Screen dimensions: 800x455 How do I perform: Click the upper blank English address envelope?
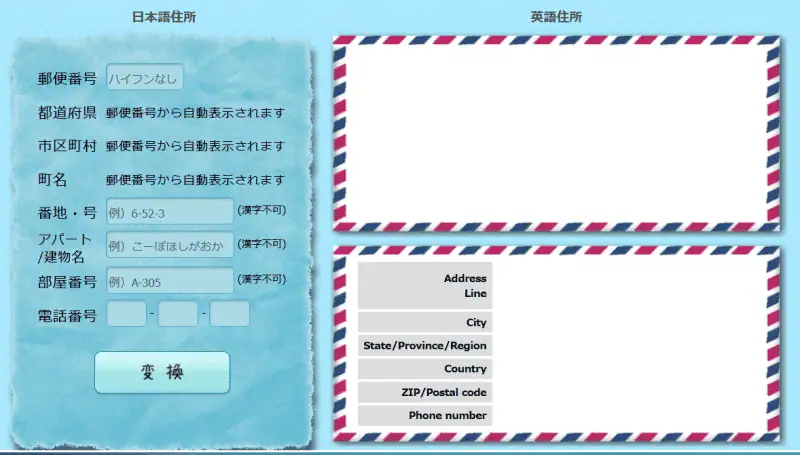(x=556, y=134)
